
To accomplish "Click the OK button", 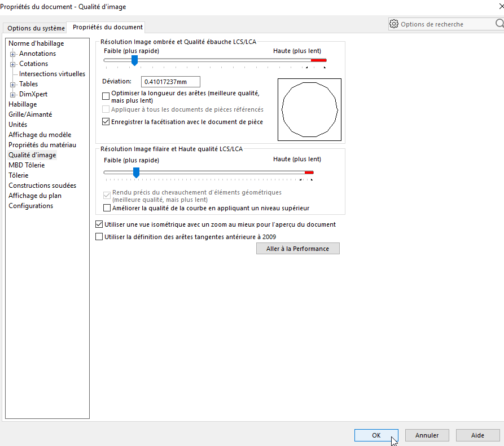I will (x=376, y=435).
